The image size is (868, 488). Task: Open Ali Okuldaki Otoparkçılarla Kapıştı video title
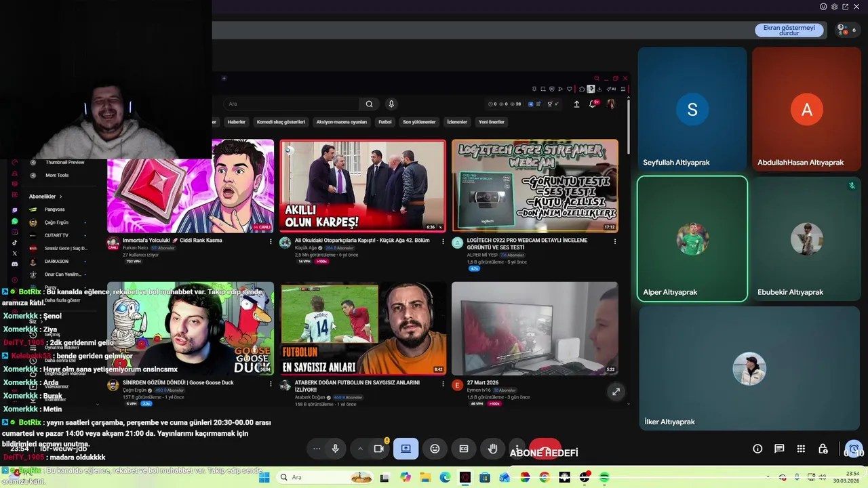pyautogui.click(x=362, y=241)
